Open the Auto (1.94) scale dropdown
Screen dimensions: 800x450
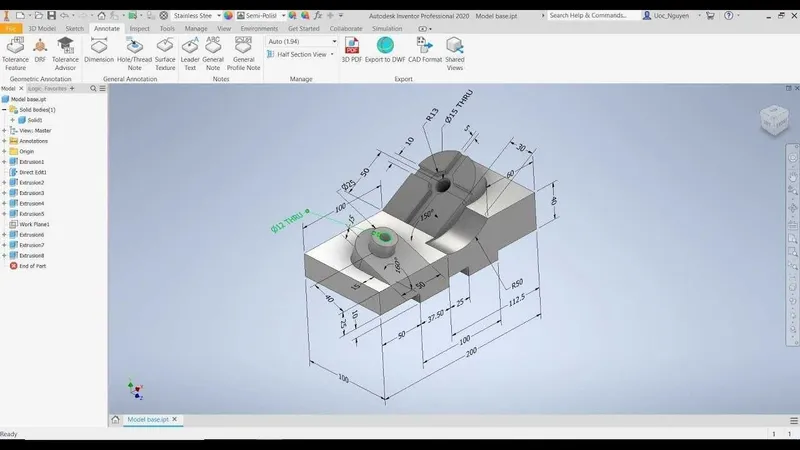(x=302, y=41)
